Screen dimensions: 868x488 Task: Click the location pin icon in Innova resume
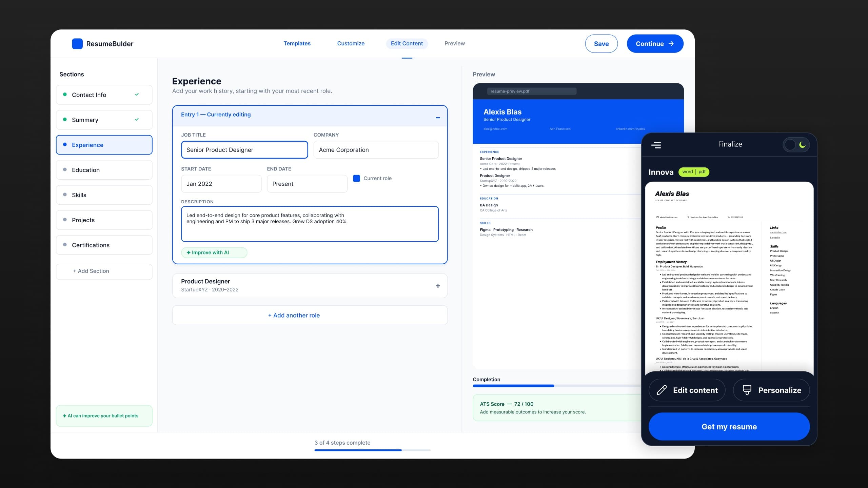688,217
